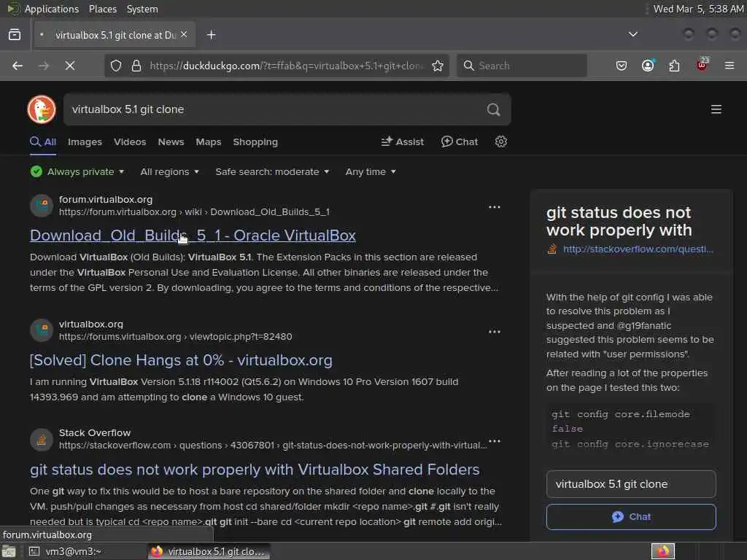The height and width of the screenshot is (560, 747).
Task: Click Stack Overflow result favicon
Action: tap(42, 439)
